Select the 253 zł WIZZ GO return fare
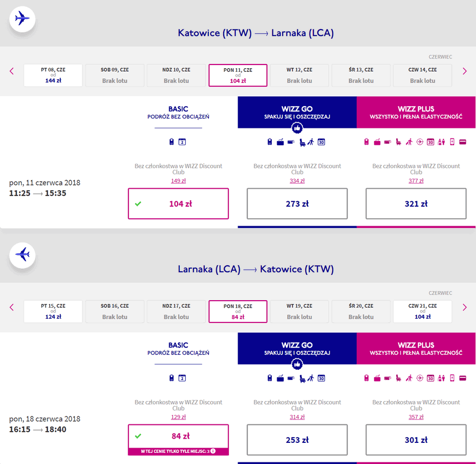 (297, 440)
